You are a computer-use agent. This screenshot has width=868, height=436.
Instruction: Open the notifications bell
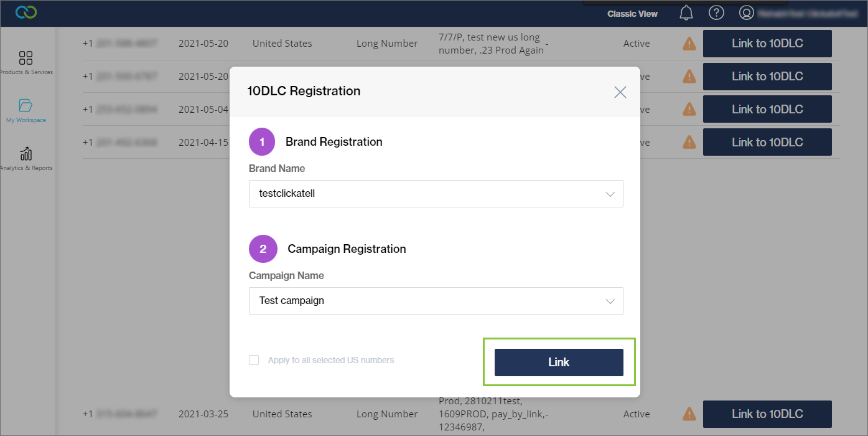coord(686,13)
